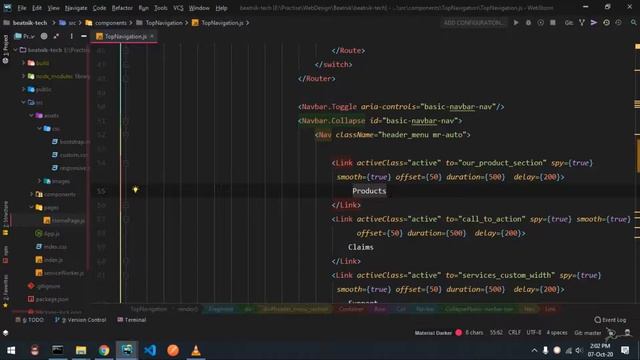
Task: Open Google Chrome from the taskbar
Action: 104,350
